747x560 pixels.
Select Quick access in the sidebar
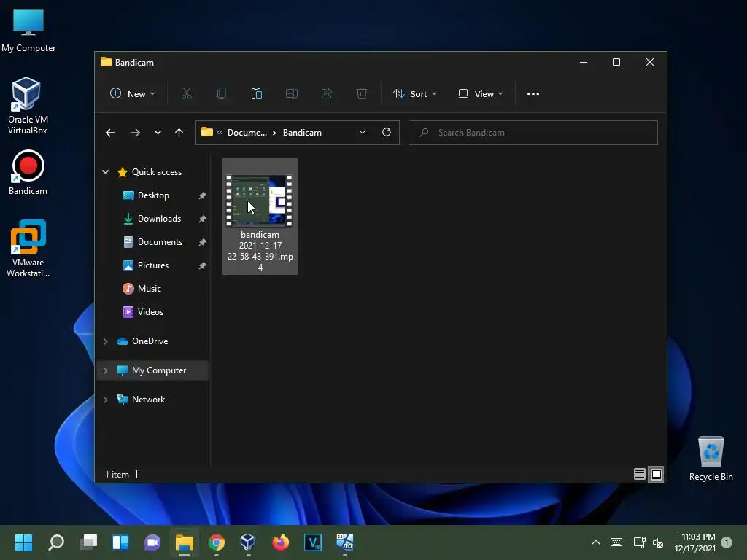(x=156, y=172)
